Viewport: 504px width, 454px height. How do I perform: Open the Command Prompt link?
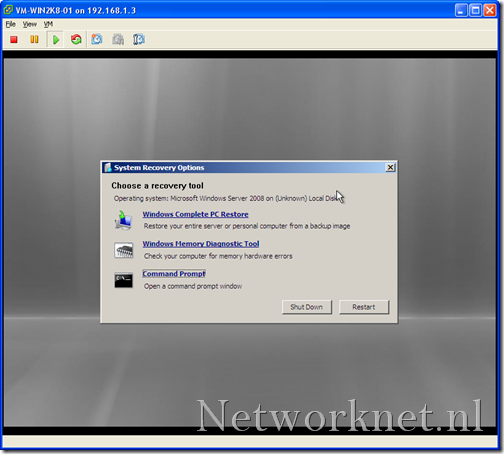click(x=174, y=274)
